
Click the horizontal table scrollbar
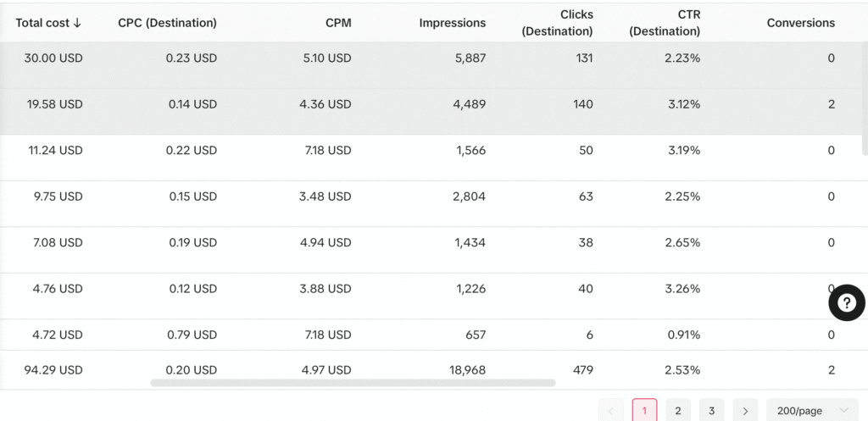tap(353, 383)
